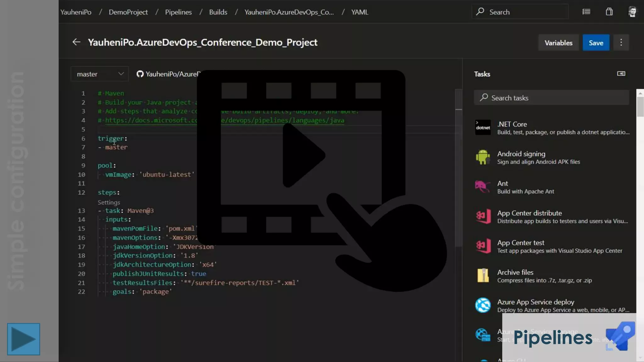The image size is (644, 362).
Task: Select the Ant task icon
Action: point(483,187)
